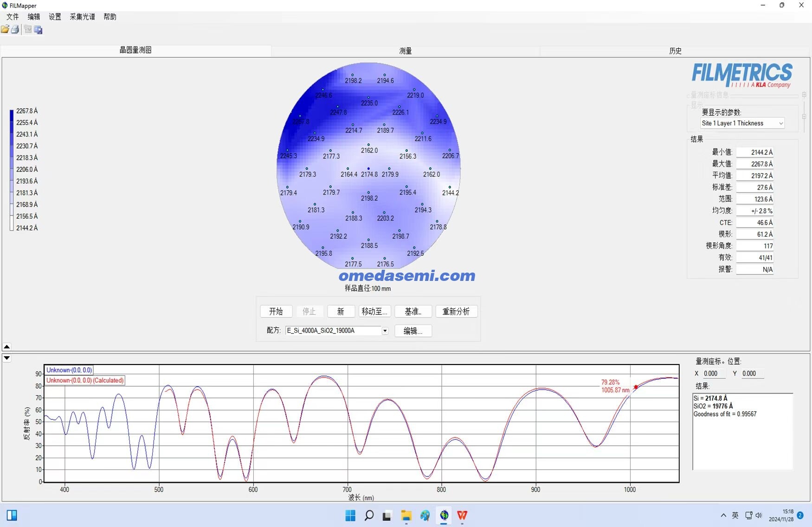The image size is (812, 527).
Task: Click wafer map center point 2174.8
Action: pyautogui.click(x=368, y=169)
